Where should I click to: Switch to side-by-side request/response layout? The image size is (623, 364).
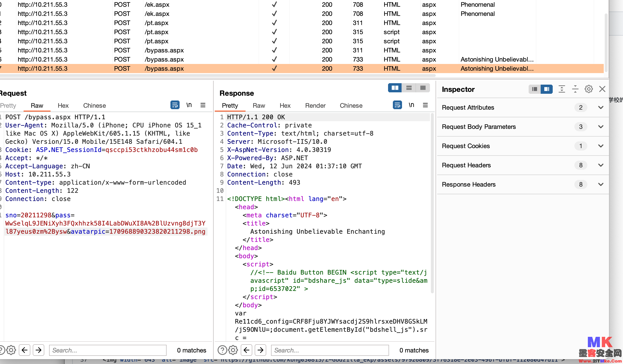pyautogui.click(x=395, y=88)
